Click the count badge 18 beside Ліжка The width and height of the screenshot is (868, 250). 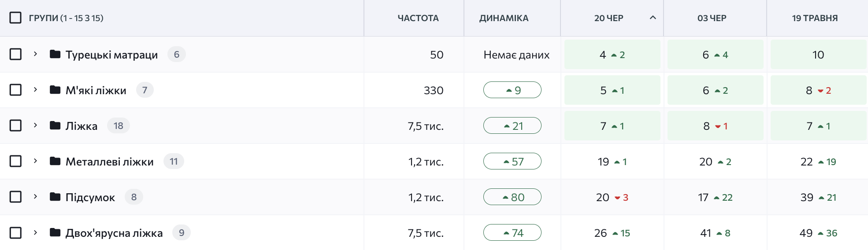point(119,126)
